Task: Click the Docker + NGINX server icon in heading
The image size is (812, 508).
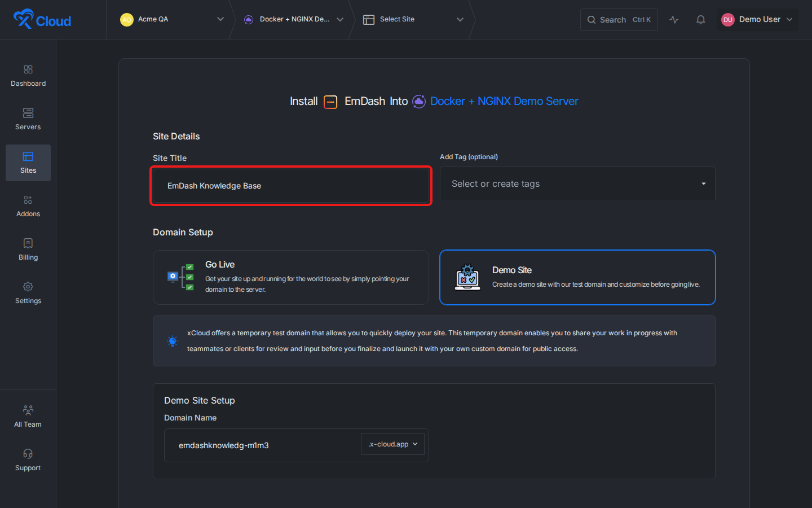Action: [419, 102]
